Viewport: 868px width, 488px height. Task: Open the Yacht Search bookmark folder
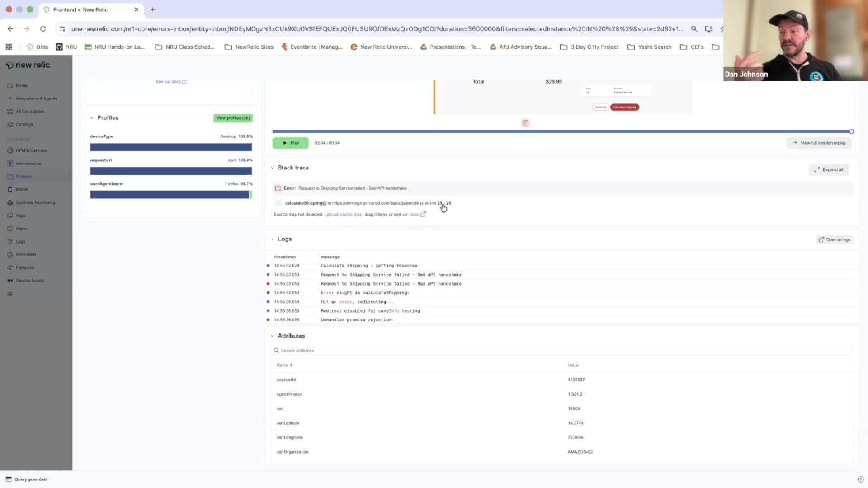pos(650,47)
